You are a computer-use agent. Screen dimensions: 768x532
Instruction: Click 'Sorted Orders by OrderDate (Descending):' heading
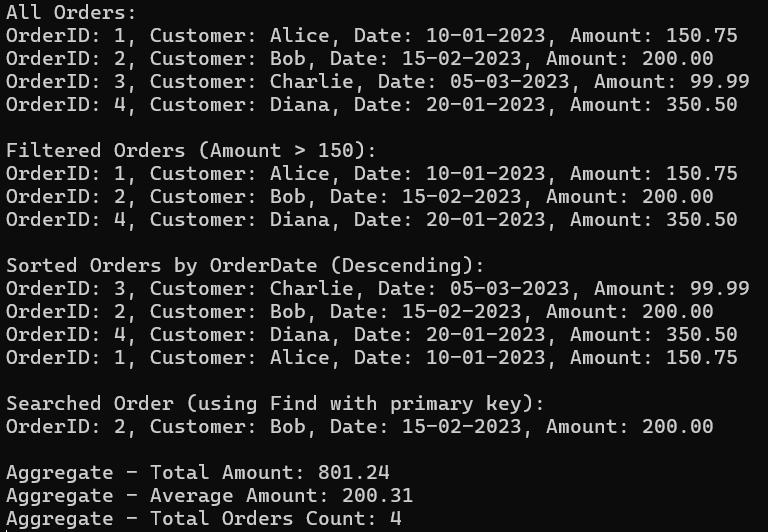point(245,266)
